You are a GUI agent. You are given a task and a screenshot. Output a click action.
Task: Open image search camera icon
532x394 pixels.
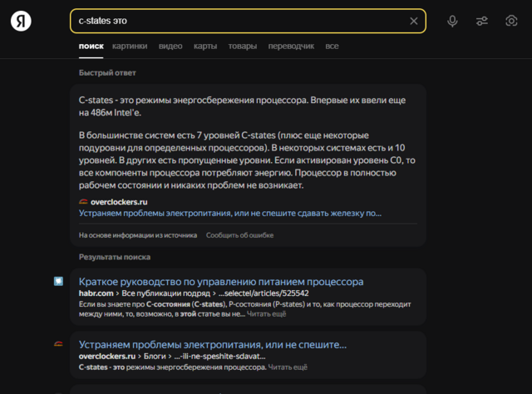[x=511, y=21]
